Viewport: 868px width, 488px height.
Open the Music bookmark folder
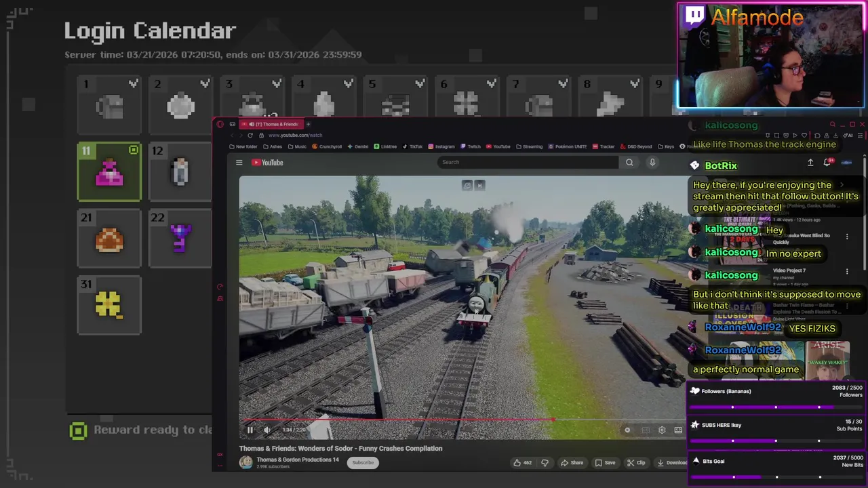[x=297, y=146]
